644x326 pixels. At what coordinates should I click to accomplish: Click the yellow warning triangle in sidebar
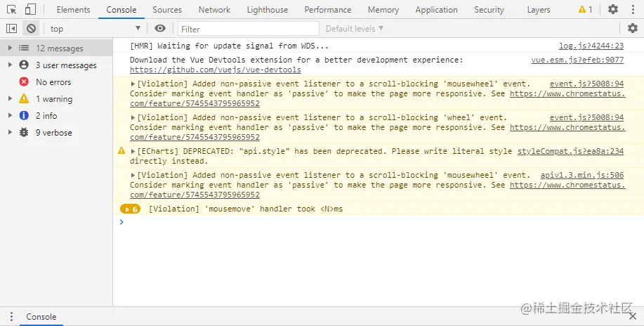click(x=24, y=98)
